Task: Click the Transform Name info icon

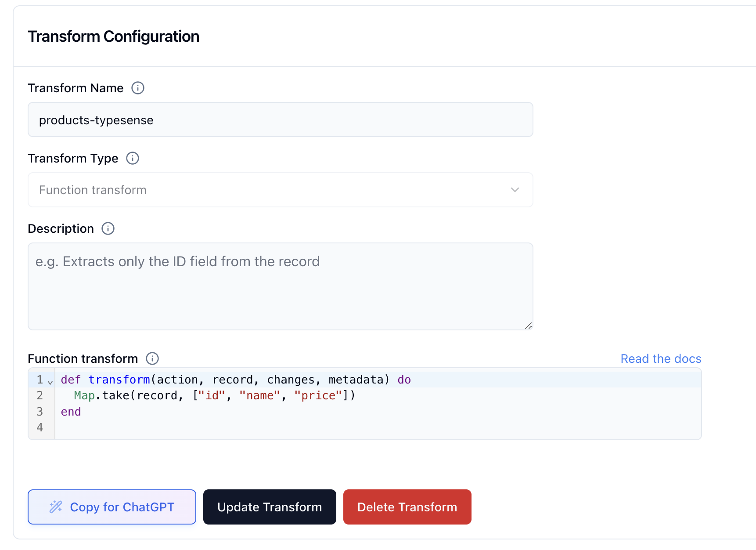Action: [x=137, y=88]
